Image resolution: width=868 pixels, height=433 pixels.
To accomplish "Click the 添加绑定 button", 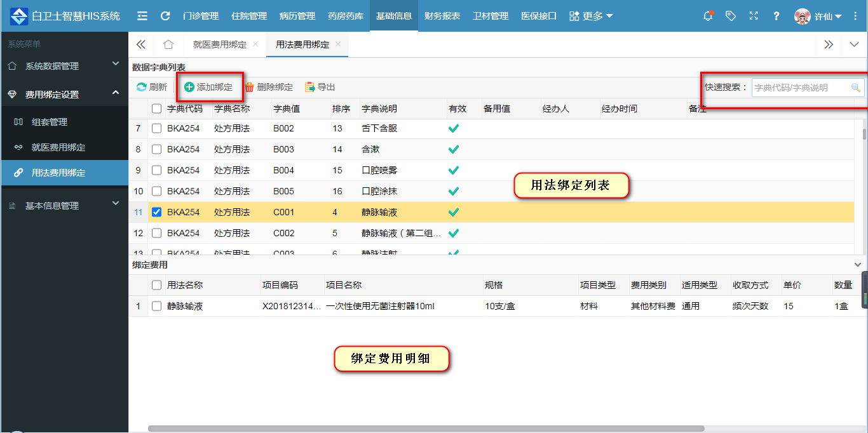I will click(x=208, y=87).
